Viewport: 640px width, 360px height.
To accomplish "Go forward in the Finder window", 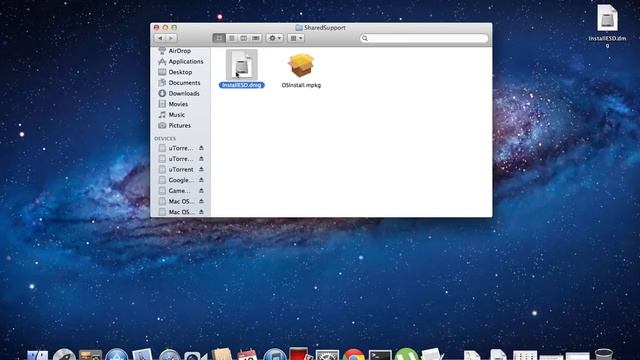I will [x=171, y=38].
